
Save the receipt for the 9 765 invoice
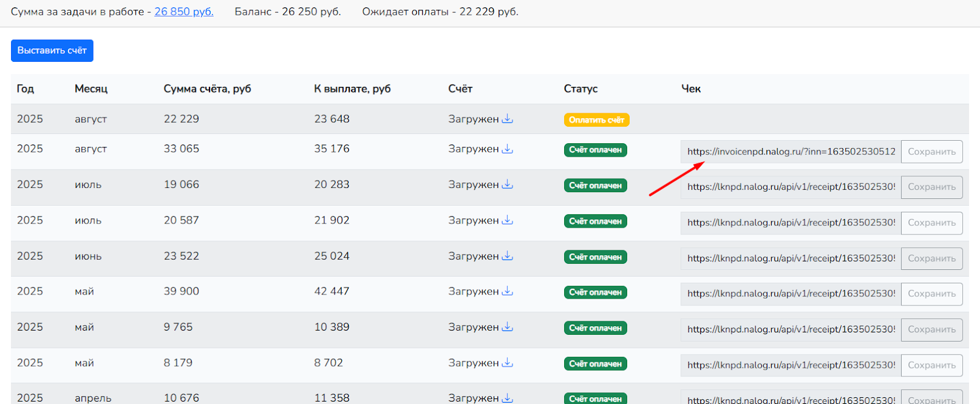click(932, 329)
